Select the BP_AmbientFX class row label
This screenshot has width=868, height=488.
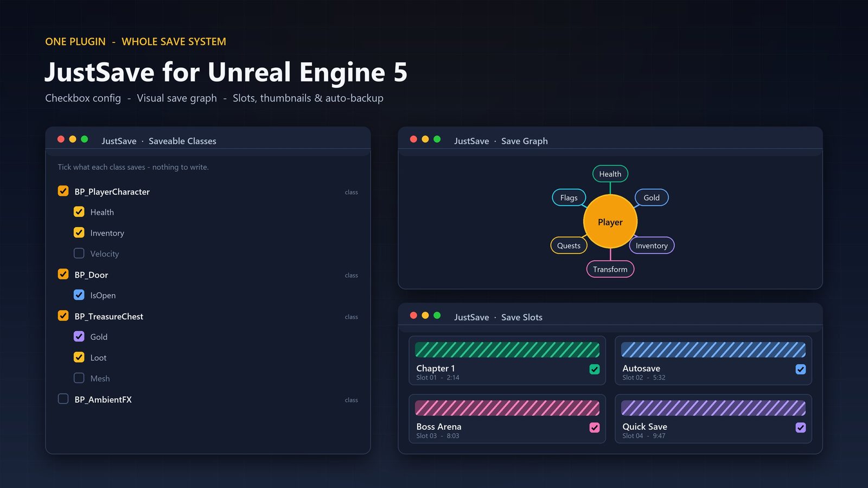(x=103, y=400)
